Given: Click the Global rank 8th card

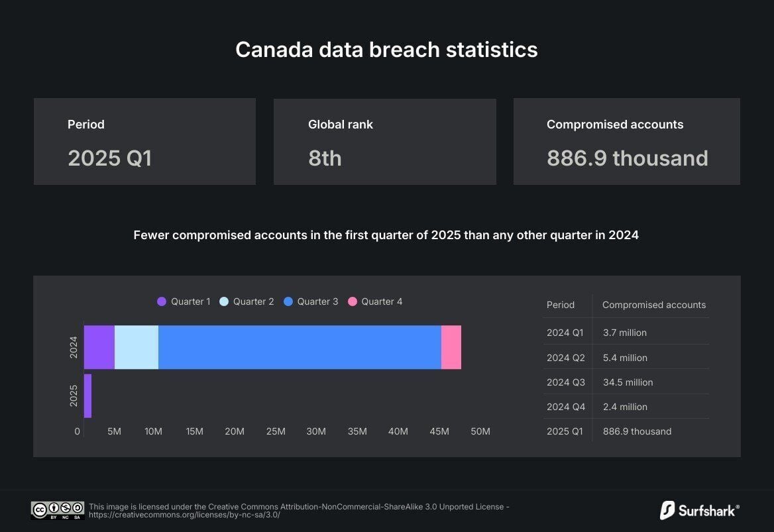Looking at the screenshot, I should (384, 142).
